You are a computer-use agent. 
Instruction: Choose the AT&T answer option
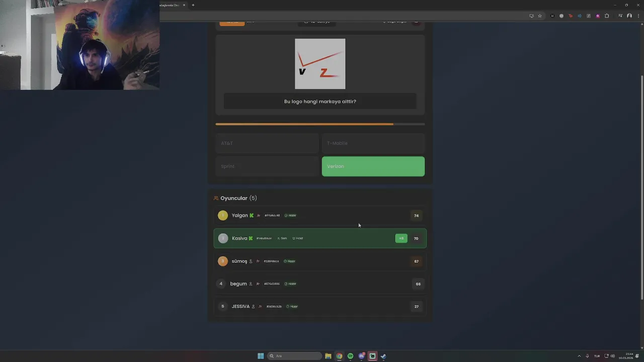pyautogui.click(x=267, y=143)
